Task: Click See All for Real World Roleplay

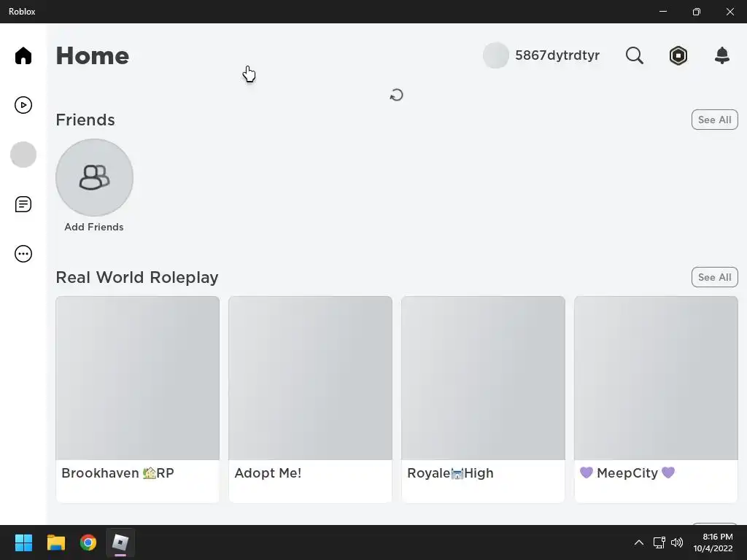Action: [714, 277]
